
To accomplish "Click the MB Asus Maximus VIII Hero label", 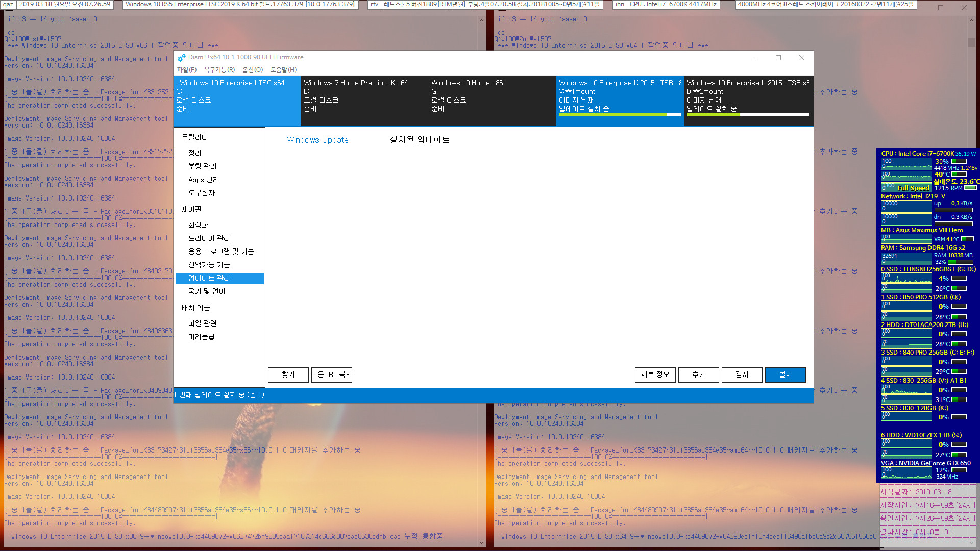I will pyautogui.click(x=922, y=230).
